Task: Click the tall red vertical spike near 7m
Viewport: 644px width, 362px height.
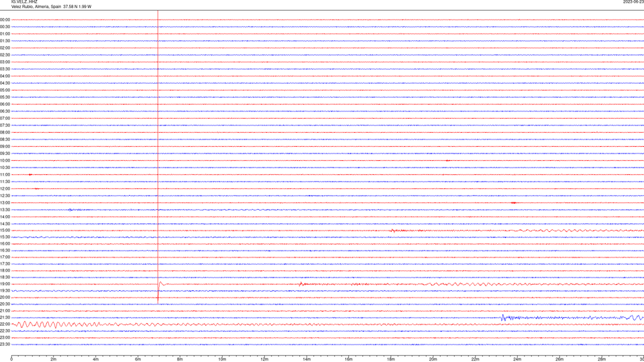Action: click(x=158, y=157)
